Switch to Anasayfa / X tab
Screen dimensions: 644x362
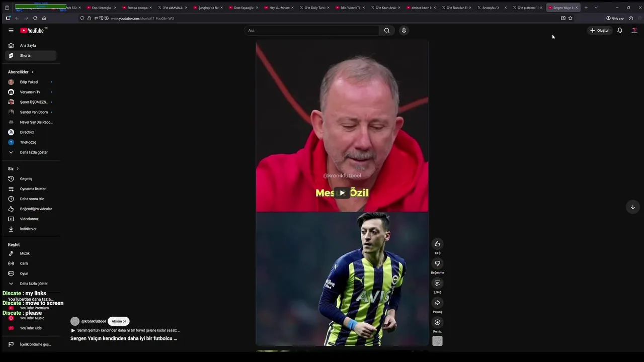click(492, 8)
